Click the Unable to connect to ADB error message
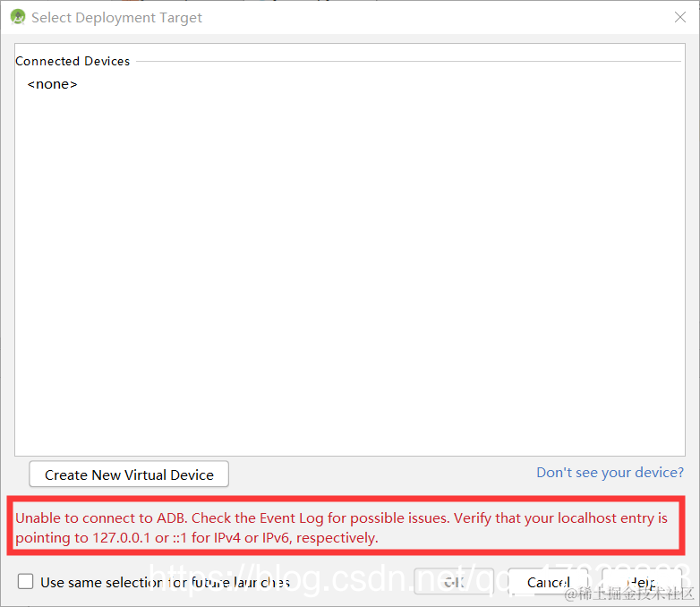 pyautogui.click(x=342, y=527)
